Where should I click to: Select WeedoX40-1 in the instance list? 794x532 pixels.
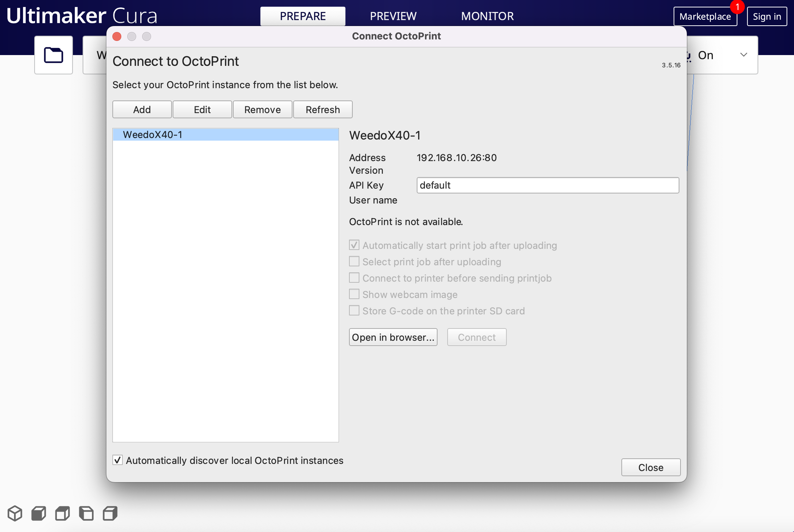(225, 135)
